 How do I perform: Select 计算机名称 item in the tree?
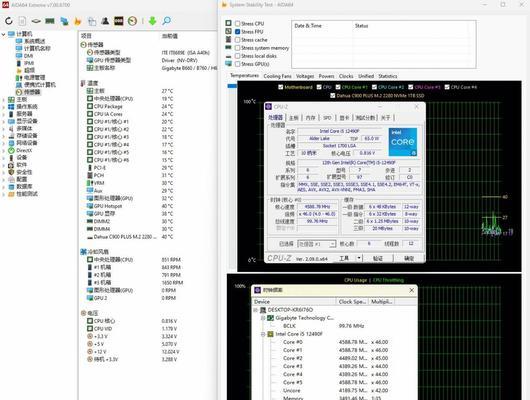(x=37, y=48)
